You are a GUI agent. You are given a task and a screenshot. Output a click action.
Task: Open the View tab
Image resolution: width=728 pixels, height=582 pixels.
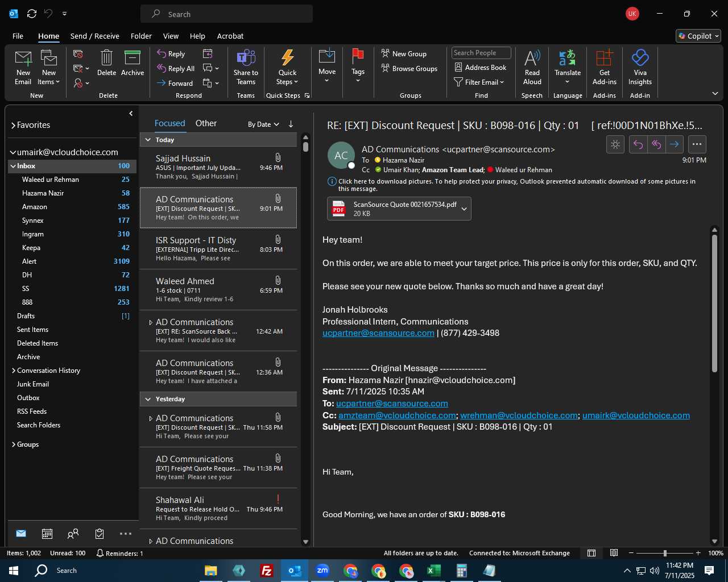(x=171, y=36)
